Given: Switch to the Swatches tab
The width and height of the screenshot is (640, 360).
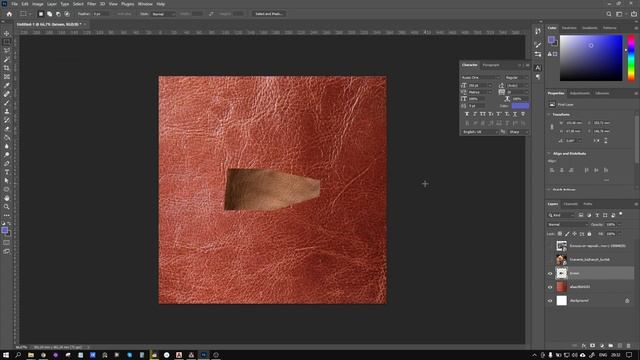Looking at the screenshot, I should 569,28.
